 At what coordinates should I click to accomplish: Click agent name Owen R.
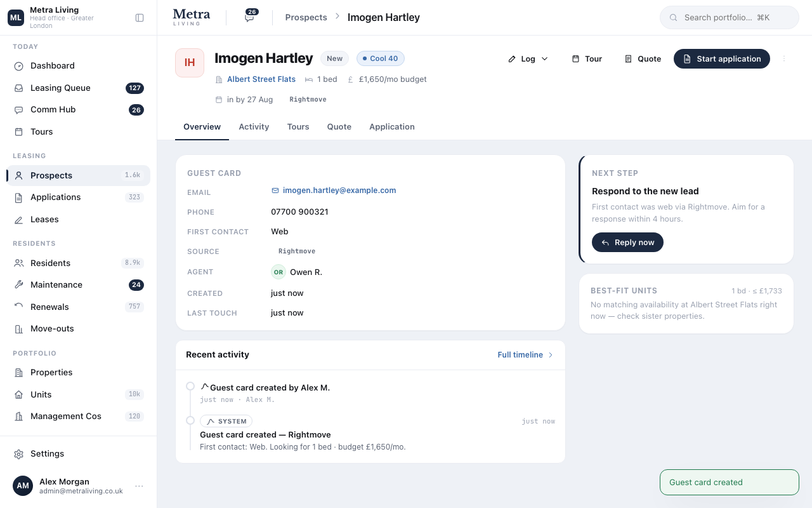306,272
